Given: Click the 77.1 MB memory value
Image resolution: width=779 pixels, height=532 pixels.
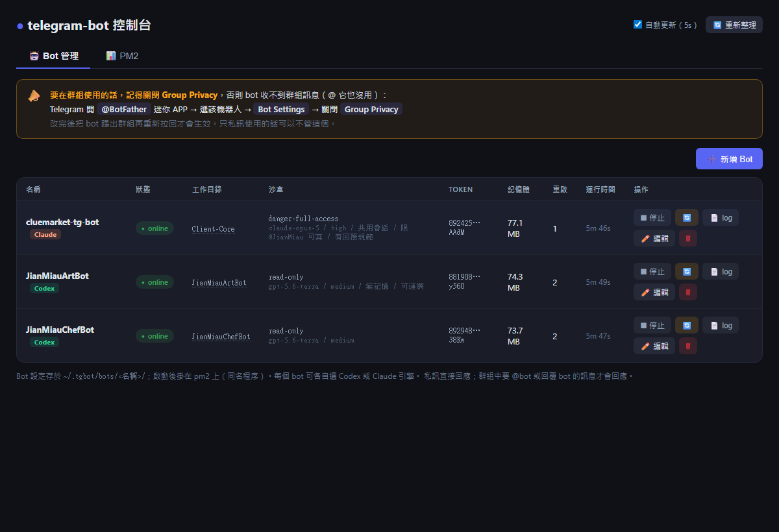Looking at the screenshot, I should pos(515,228).
